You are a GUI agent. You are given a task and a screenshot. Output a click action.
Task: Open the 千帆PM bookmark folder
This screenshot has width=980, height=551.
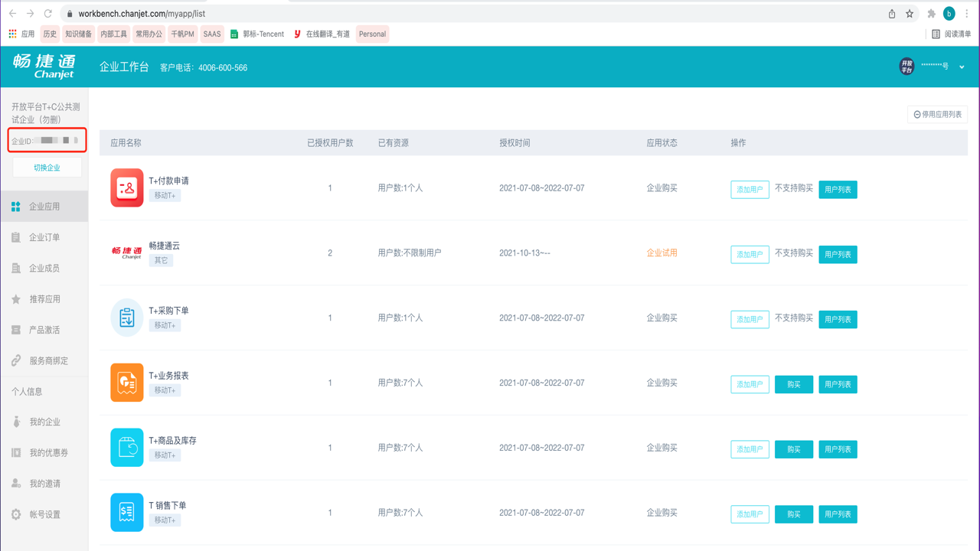point(182,34)
